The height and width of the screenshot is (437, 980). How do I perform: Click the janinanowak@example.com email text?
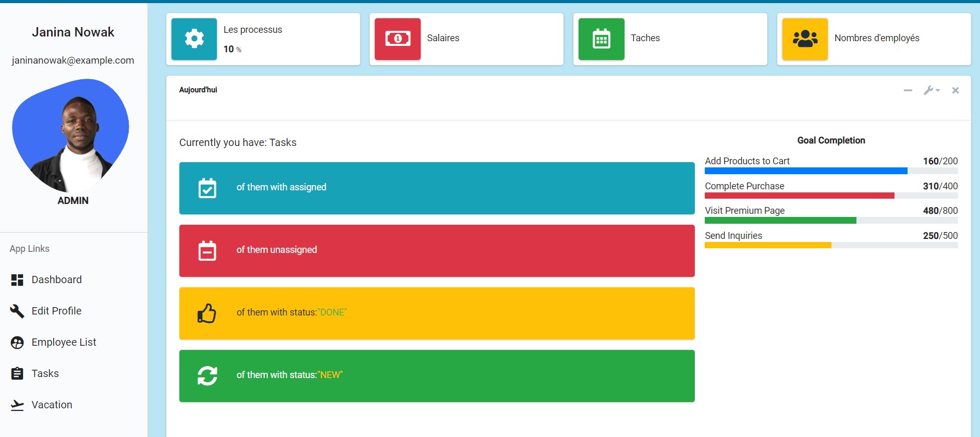(x=73, y=60)
